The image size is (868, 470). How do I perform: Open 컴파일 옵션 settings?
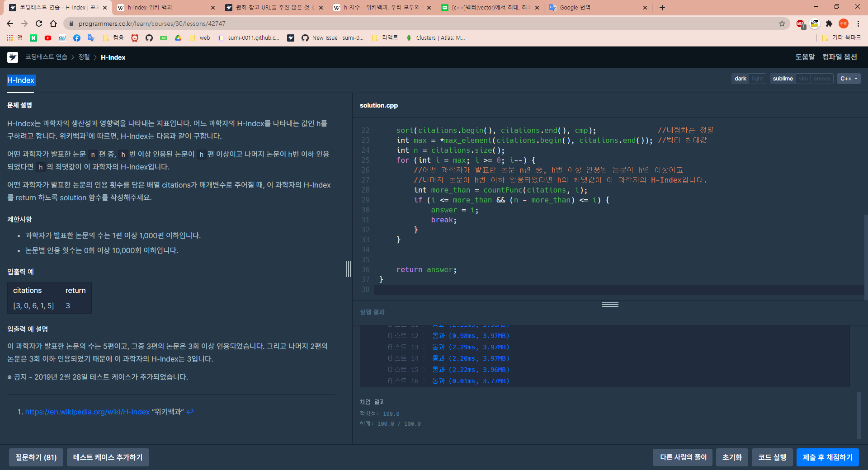point(840,57)
